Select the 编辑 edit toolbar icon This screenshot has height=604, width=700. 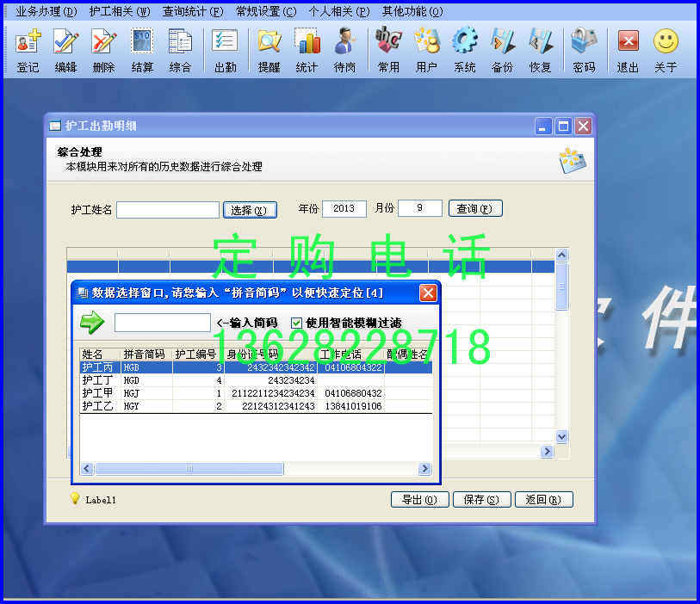pyautogui.click(x=65, y=50)
